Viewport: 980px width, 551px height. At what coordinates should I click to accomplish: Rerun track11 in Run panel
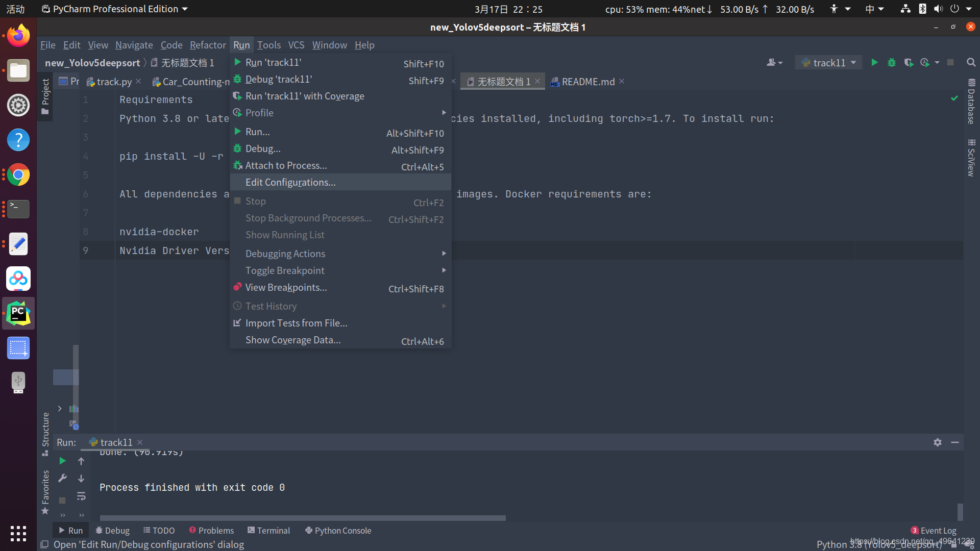click(x=62, y=461)
